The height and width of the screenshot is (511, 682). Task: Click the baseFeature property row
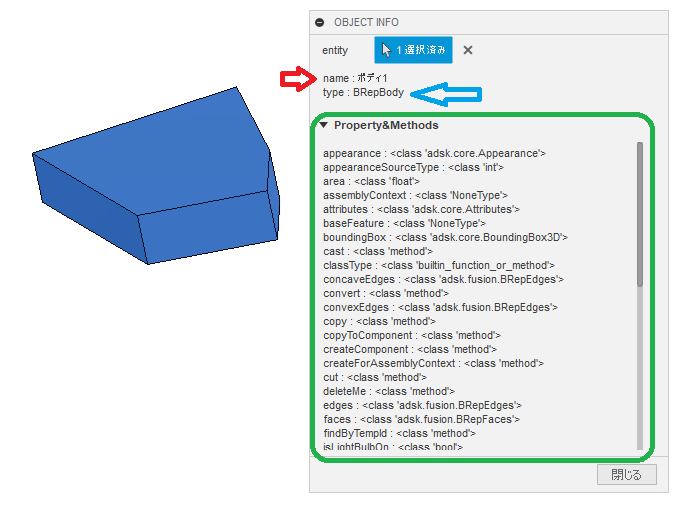point(405,224)
